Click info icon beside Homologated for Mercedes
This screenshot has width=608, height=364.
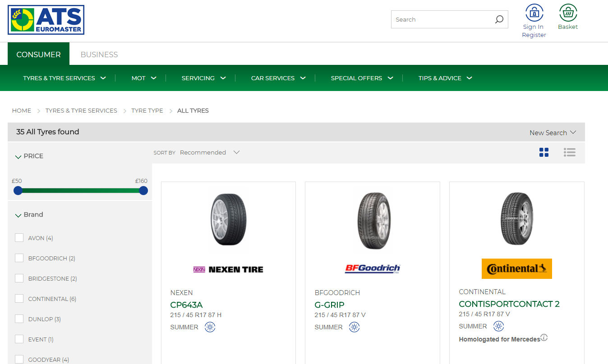(544, 337)
